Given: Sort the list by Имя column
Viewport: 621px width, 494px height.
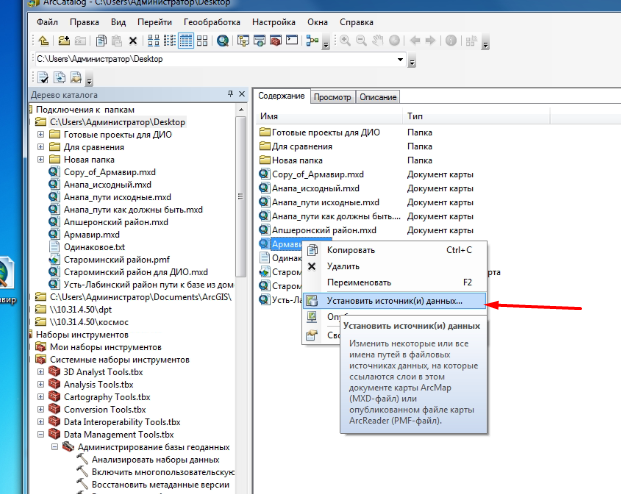Looking at the screenshot, I should (329, 116).
